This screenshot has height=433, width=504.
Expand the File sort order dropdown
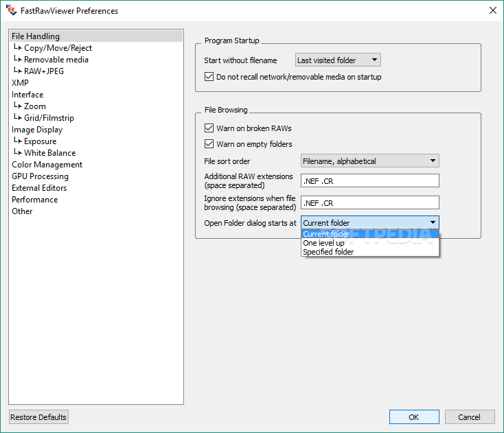click(370, 161)
